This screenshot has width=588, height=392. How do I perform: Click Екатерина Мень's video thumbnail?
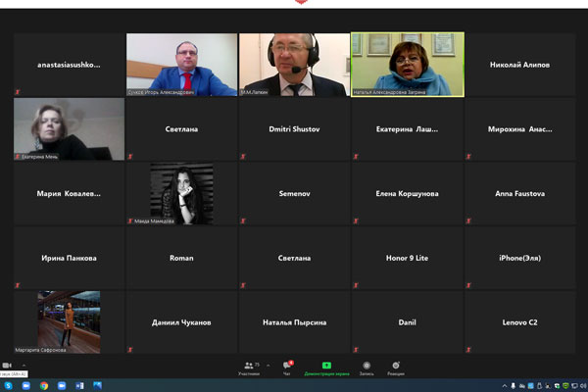pos(69,128)
